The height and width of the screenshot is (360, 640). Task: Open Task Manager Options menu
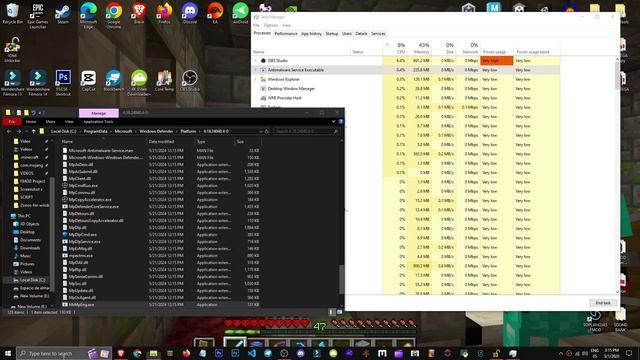point(271,25)
